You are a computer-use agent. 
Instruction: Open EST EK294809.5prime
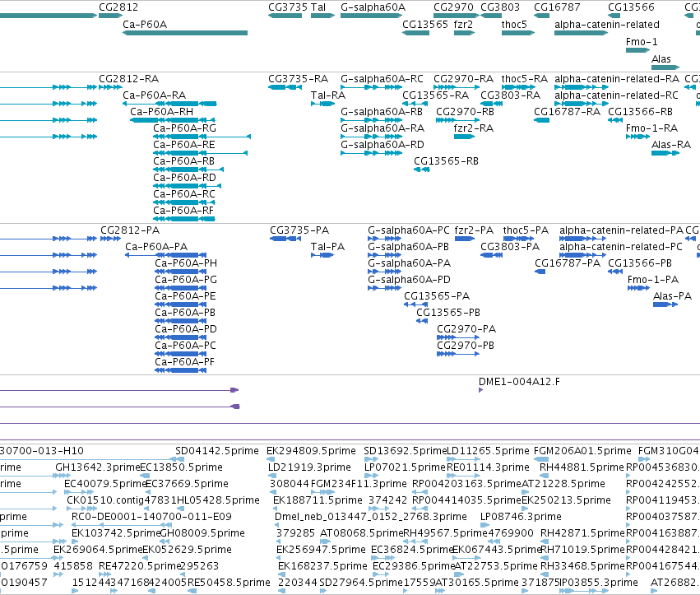click(311, 451)
